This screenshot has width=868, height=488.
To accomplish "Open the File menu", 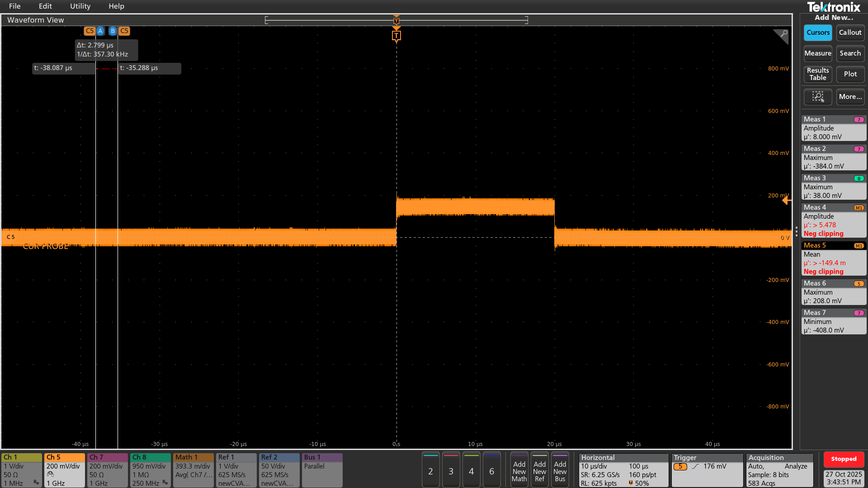I will [14, 6].
